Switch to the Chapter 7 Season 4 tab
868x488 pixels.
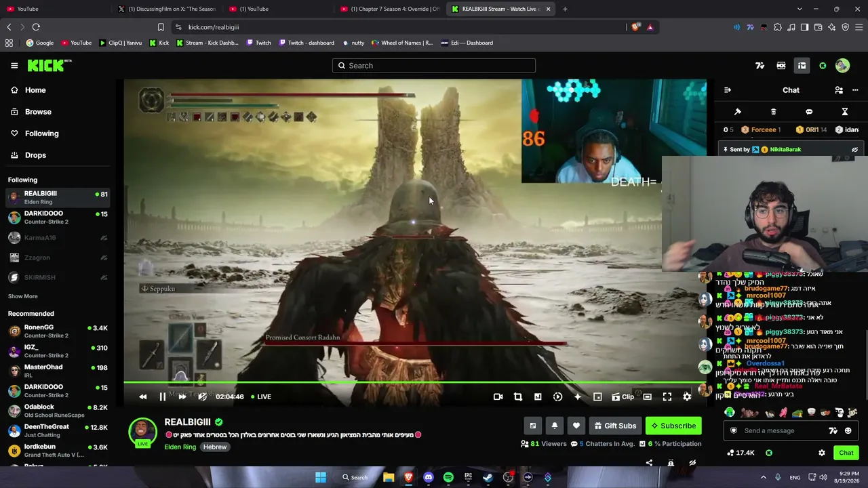click(x=390, y=9)
